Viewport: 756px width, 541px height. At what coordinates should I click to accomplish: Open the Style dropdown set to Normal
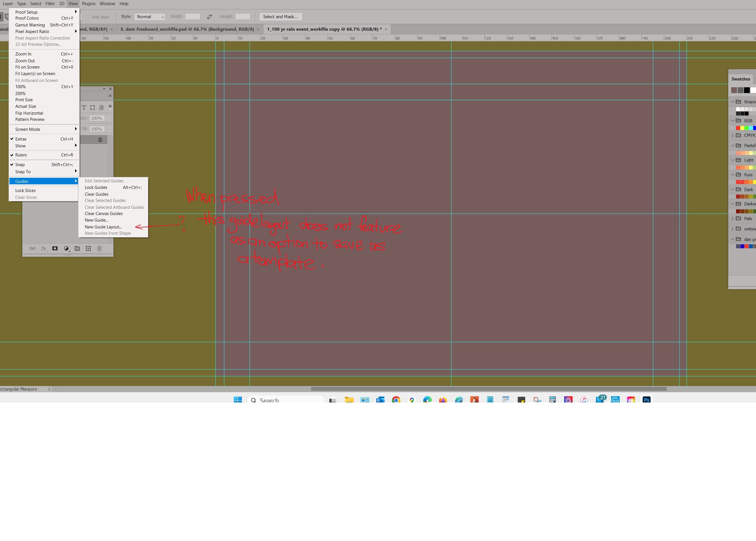click(150, 17)
